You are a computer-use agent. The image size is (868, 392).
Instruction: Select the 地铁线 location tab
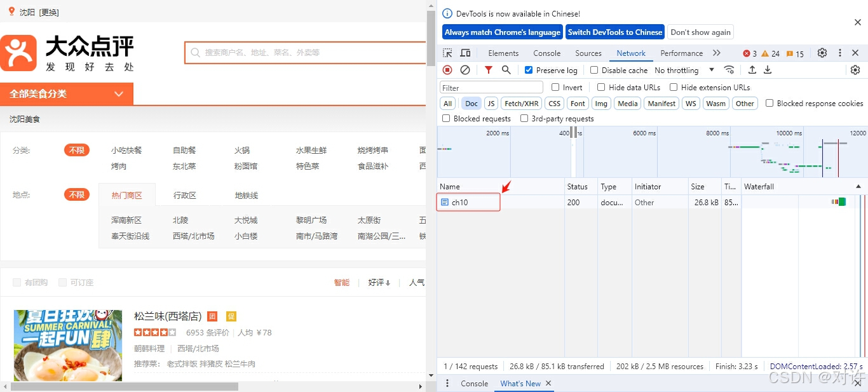click(x=247, y=195)
